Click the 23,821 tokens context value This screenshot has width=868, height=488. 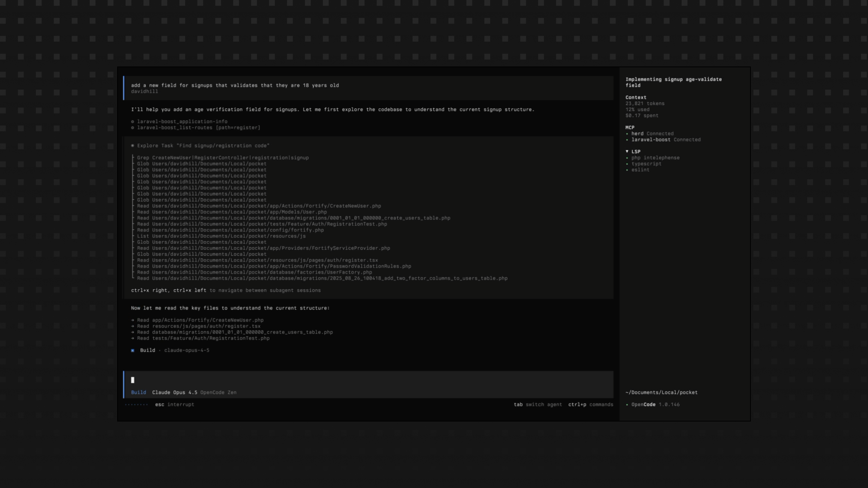(x=645, y=103)
